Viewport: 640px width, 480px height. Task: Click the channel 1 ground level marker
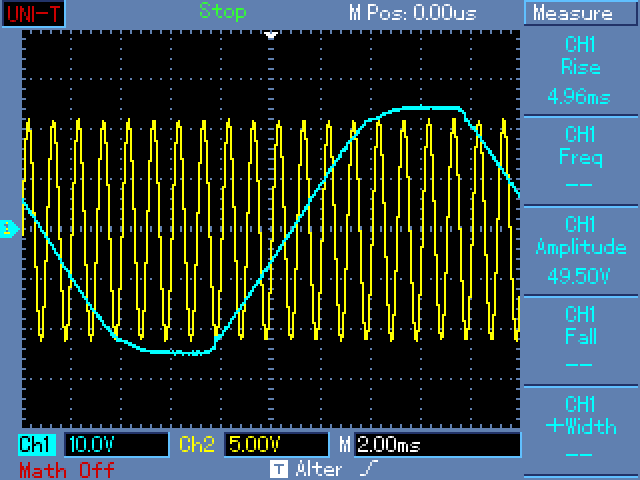(9, 229)
